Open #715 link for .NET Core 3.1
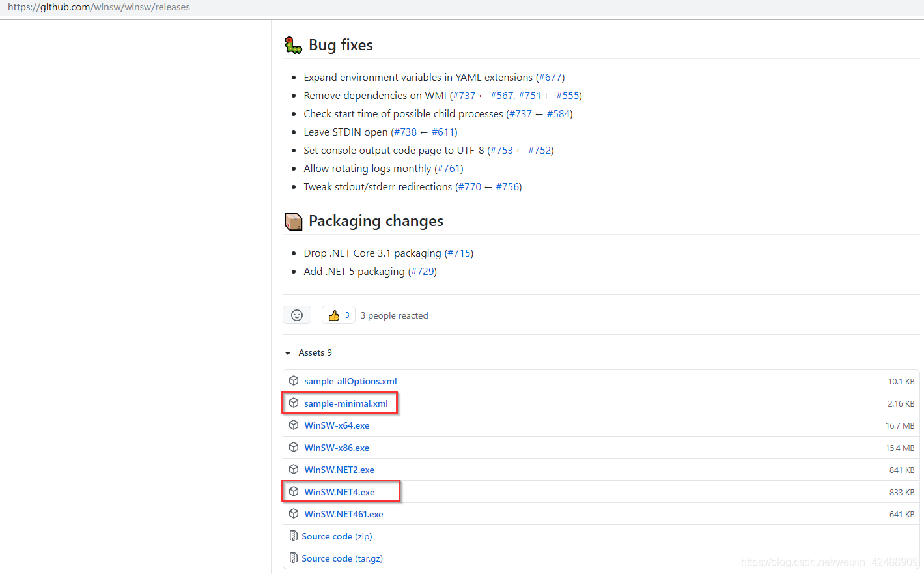Screen dimensions: 924x574 pos(459,253)
